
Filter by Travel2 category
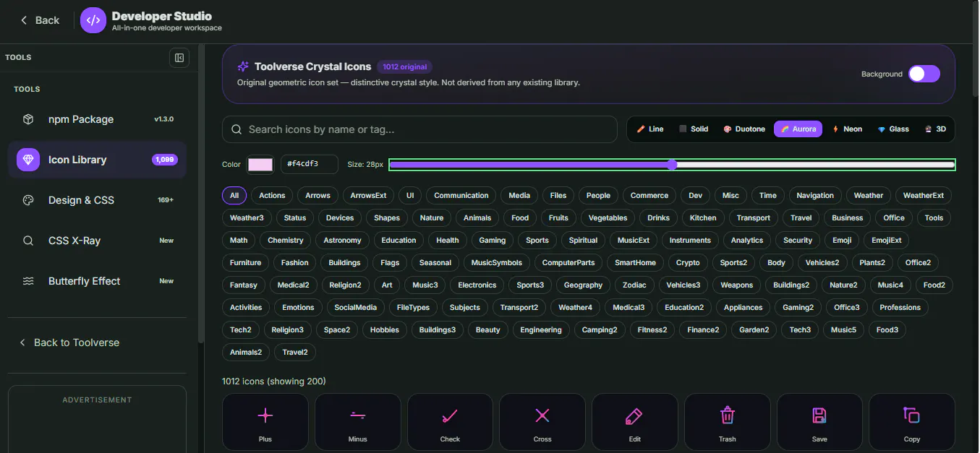coord(295,352)
